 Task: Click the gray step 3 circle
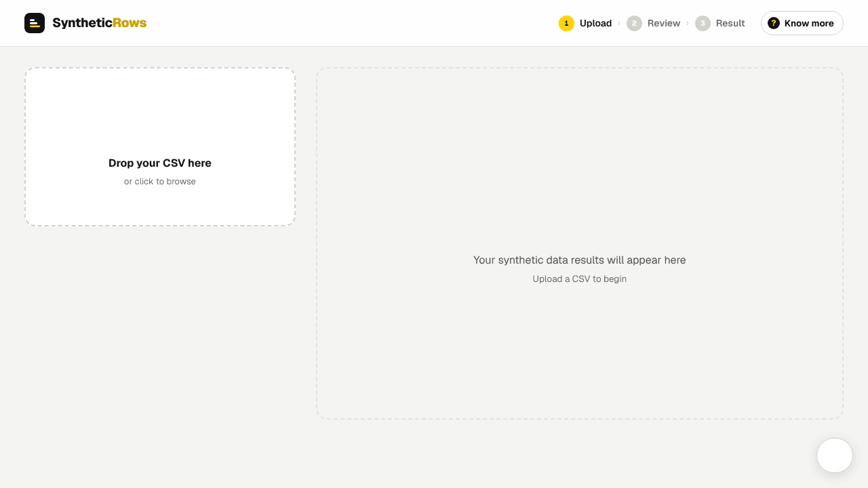(703, 23)
